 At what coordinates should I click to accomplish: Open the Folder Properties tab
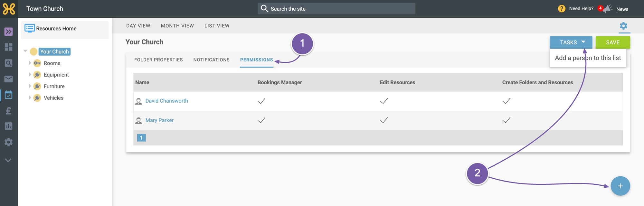[158, 60]
